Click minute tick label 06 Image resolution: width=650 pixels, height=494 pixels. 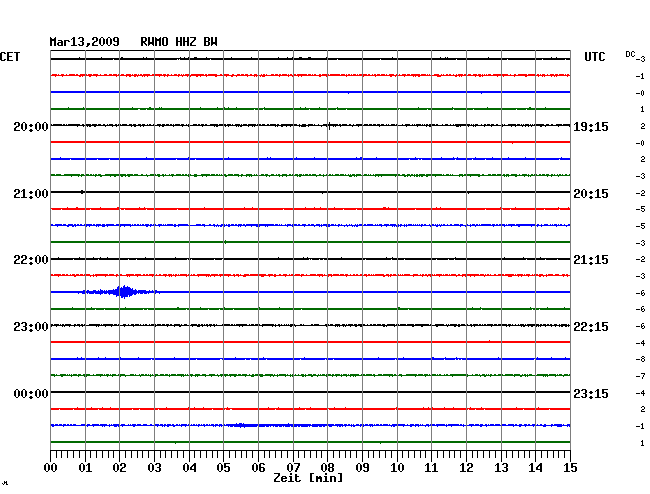pyautogui.click(x=258, y=468)
